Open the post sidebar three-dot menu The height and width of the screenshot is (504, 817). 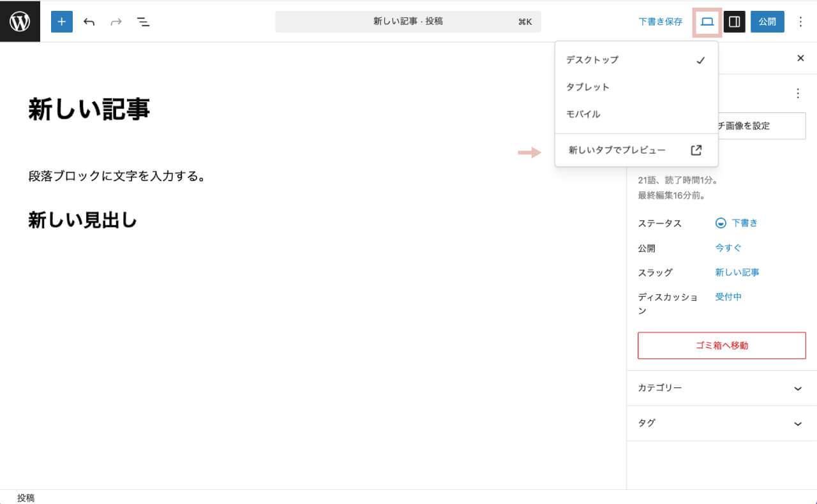(x=798, y=93)
